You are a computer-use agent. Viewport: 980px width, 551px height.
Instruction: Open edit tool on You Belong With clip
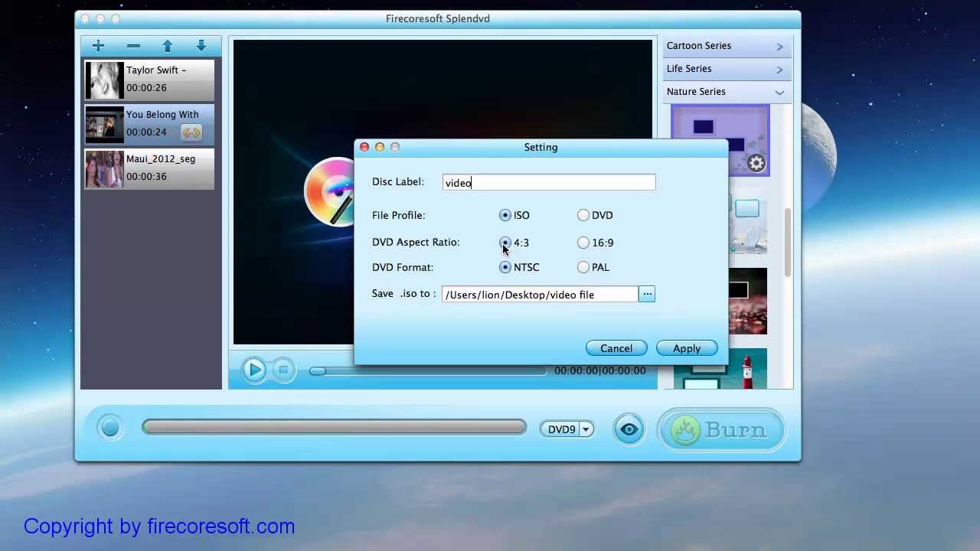(x=191, y=132)
